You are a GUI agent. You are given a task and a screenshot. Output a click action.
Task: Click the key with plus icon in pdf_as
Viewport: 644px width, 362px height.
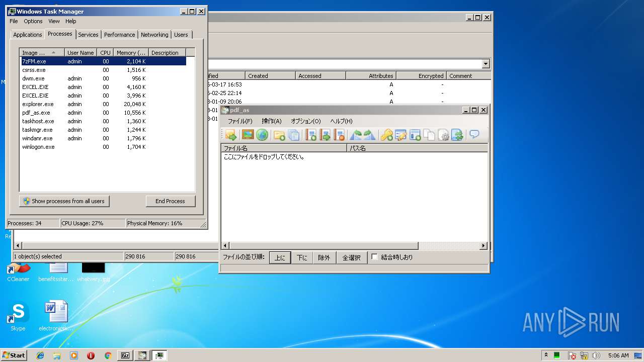[386, 135]
